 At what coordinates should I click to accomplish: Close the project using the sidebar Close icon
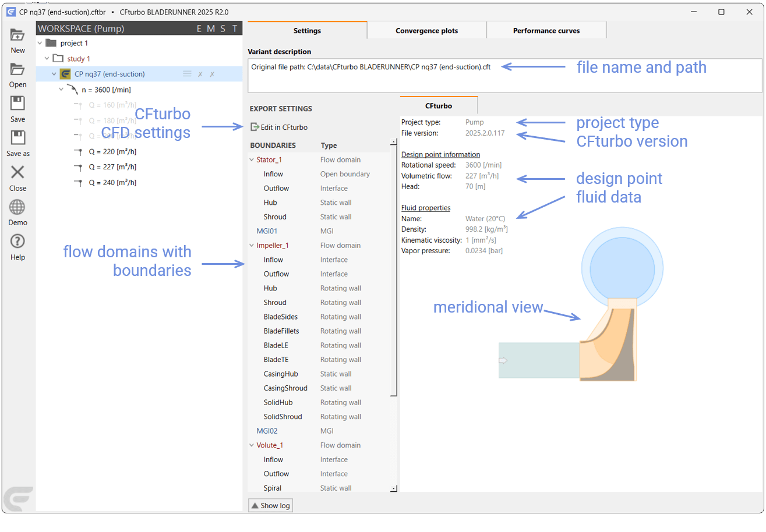[x=17, y=172]
